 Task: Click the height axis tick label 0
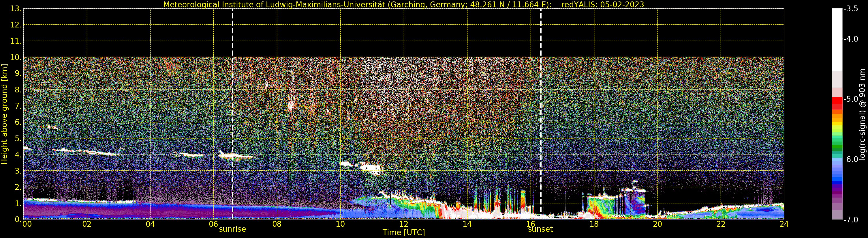18,220
